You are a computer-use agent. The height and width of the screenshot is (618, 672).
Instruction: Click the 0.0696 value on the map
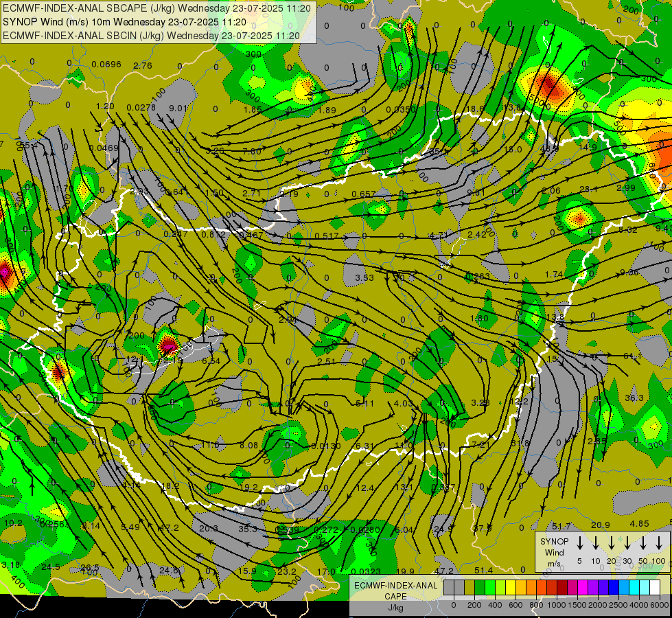coord(106,65)
